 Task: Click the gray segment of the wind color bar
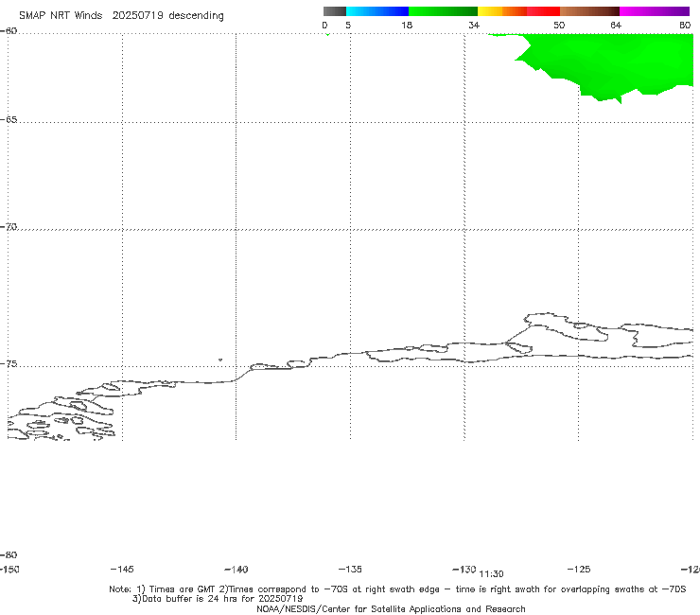tap(334, 11)
